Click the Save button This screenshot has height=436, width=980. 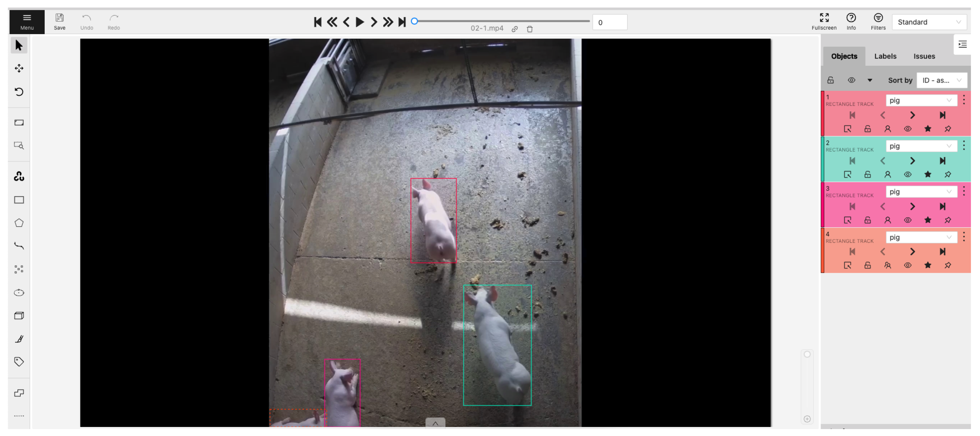59,22
